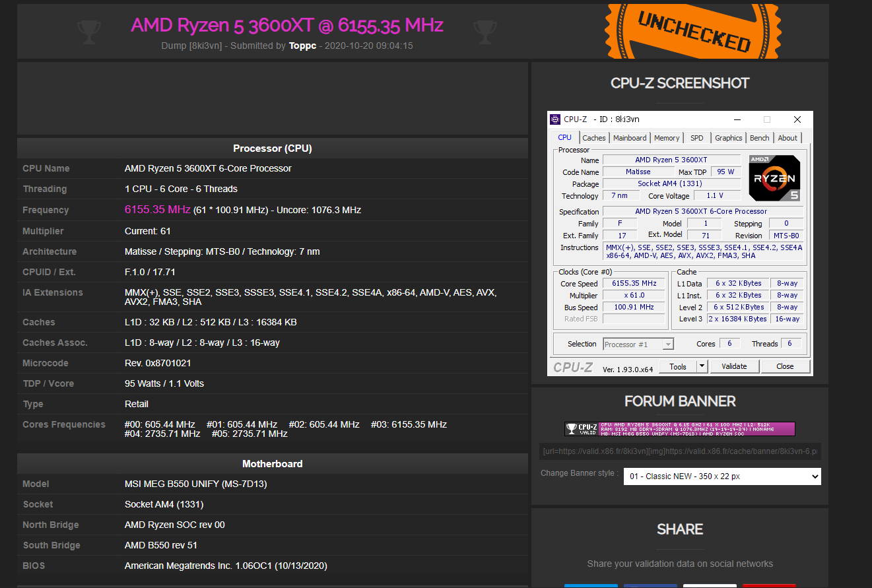The width and height of the screenshot is (872, 588).
Task: Select the Memory tab
Action: coord(667,138)
